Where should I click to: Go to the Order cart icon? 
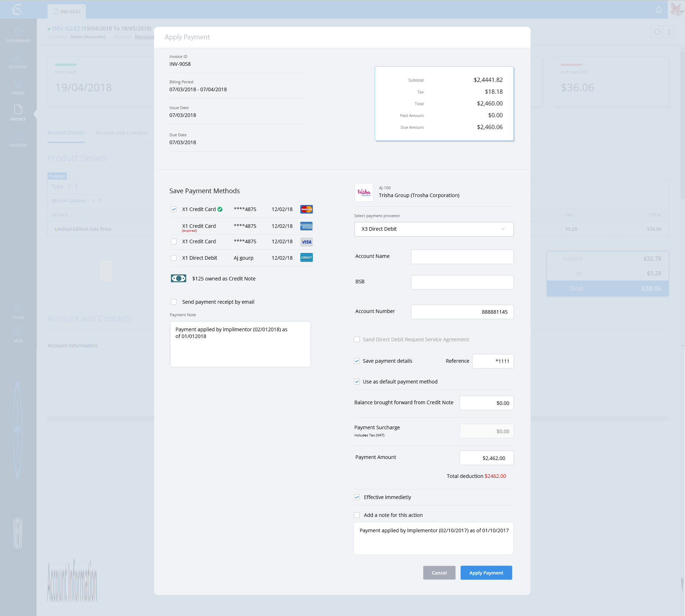pos(18,84)
